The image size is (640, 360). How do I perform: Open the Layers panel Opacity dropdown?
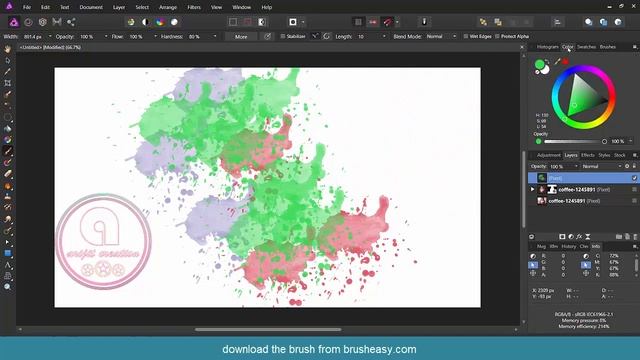point(576,167)
